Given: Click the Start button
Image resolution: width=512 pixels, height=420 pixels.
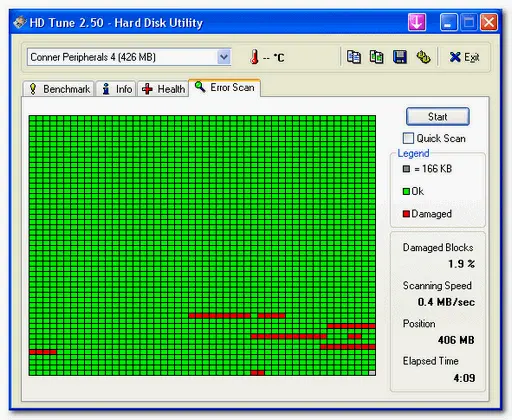Looking at the screenshot, I should [438, 116].
